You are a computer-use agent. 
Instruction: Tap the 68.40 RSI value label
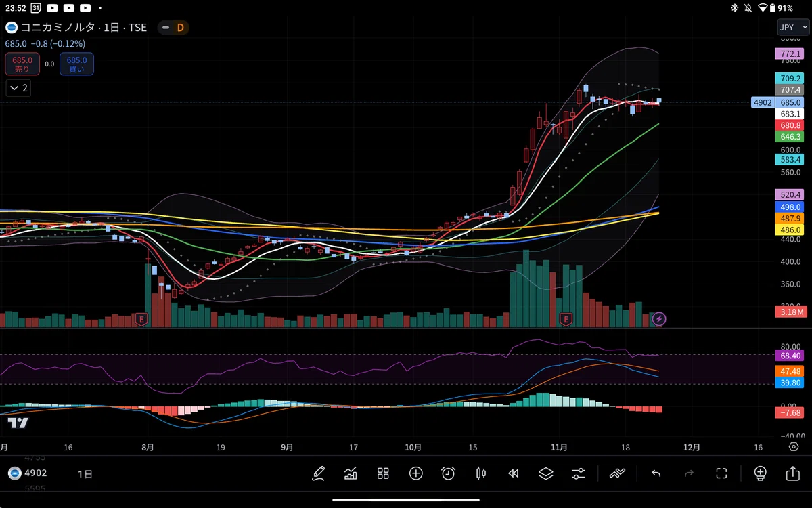790,356
